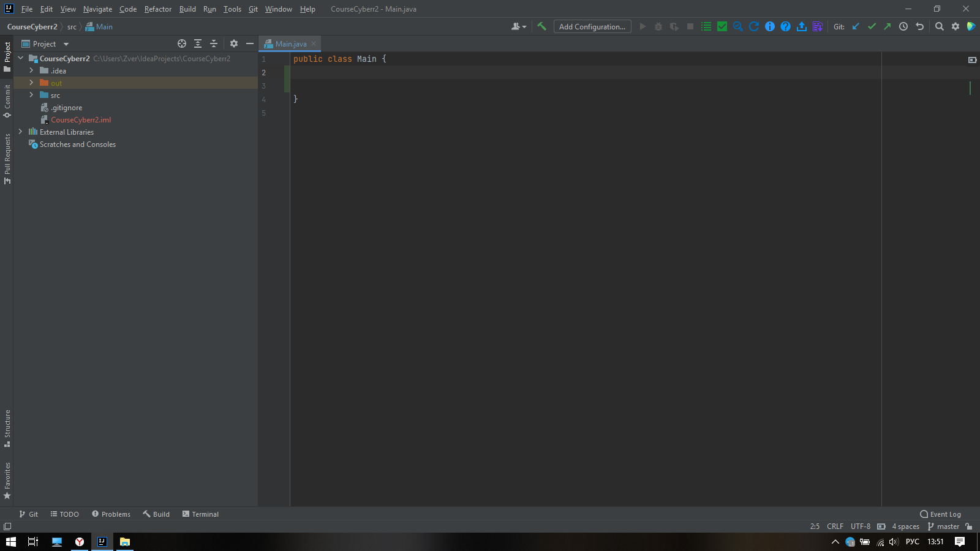The height and width of the screenshot is (551, 980).
Task: Toggle the Structure tool window sidebar tab
Action: 7,428
